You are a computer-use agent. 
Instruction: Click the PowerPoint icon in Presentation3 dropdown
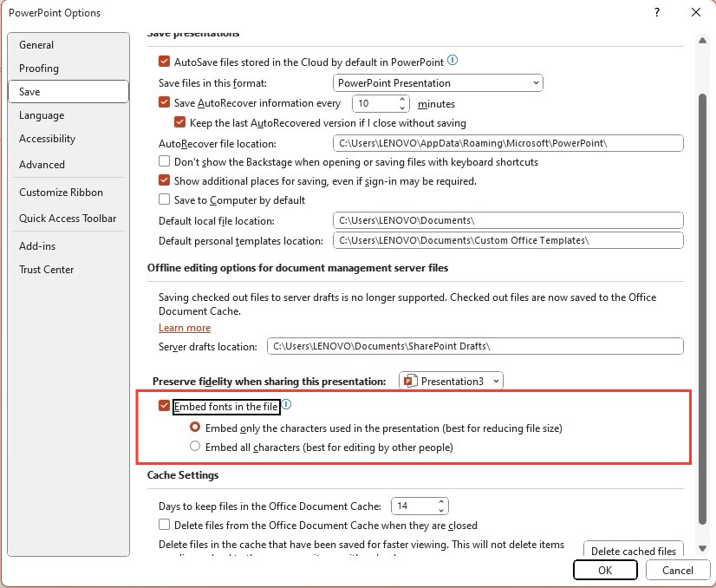coord(410,381)
